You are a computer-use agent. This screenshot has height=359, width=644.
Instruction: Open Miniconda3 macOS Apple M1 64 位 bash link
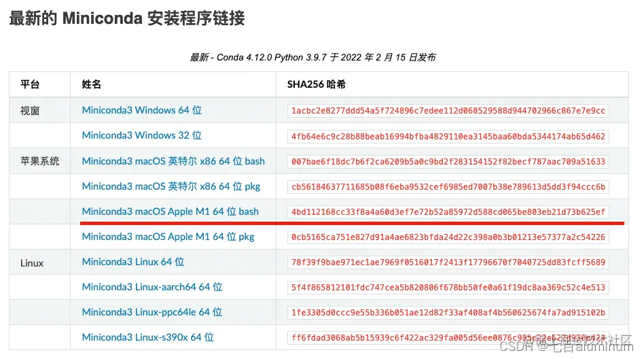[171, 211]
